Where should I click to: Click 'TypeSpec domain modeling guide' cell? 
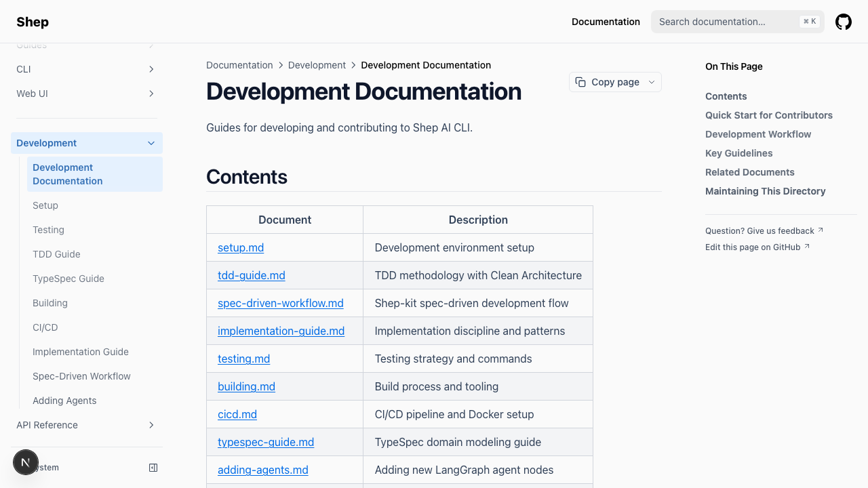[x=478, y=442]
